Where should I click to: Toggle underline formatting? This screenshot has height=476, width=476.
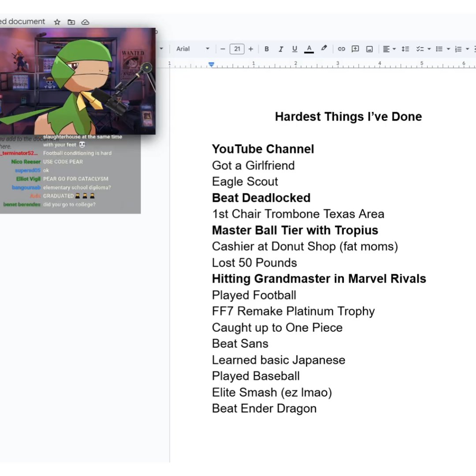pos(294,49)
